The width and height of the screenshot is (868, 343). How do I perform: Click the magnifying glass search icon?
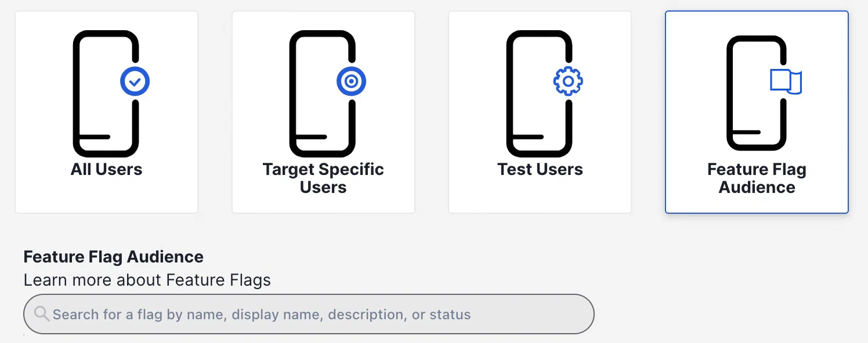[41, 314]
